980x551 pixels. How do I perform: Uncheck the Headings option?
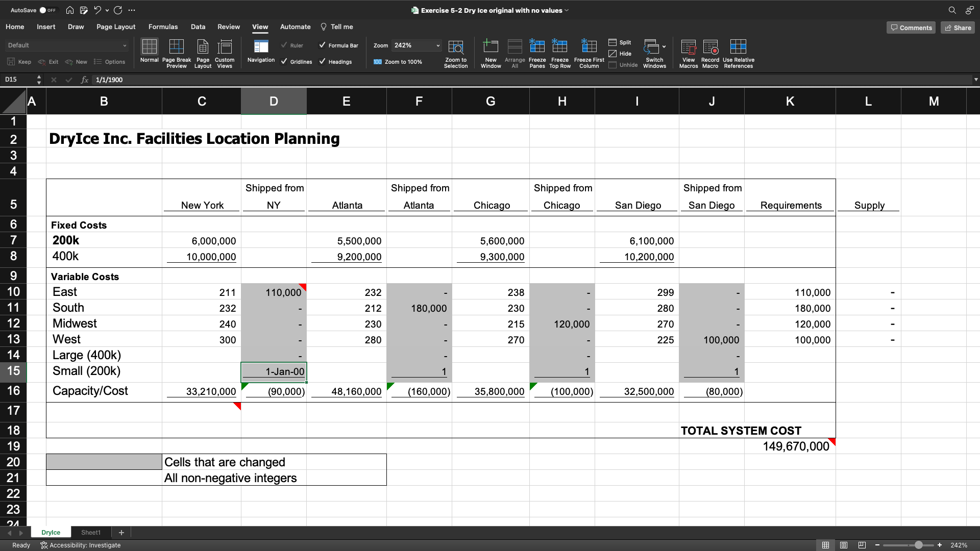[x=322, y=61]
